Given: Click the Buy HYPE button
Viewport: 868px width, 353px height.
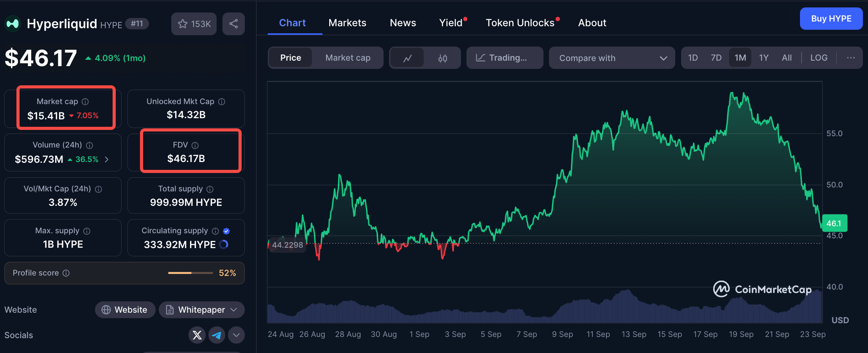Looking at the screenshot, I should [x=831, y=19].
